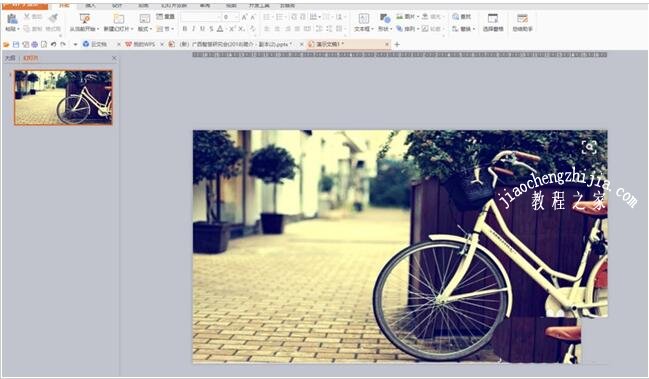Click the font name box
Image resolution: width=649 pixels, height=379 pixels.
[x=200, y=17]
